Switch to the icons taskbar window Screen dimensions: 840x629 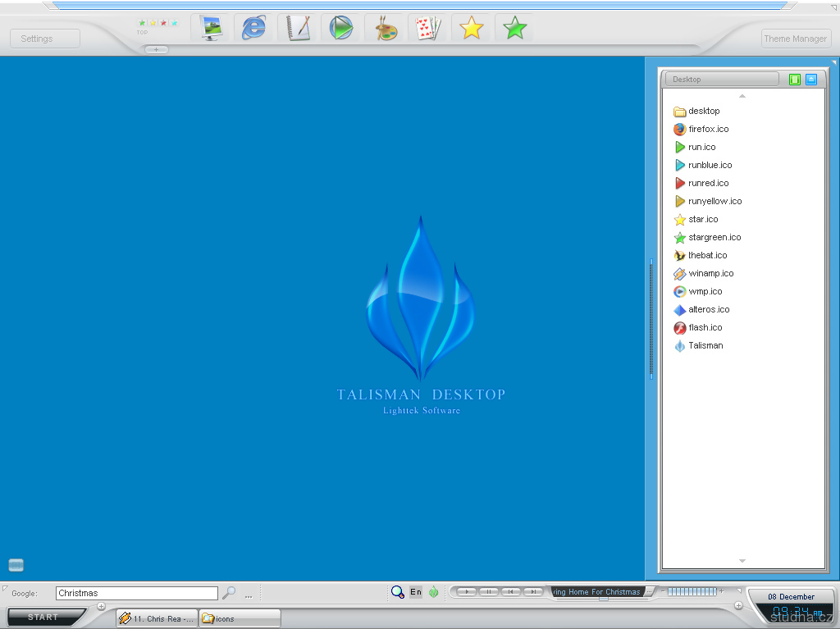coord(240,619)
